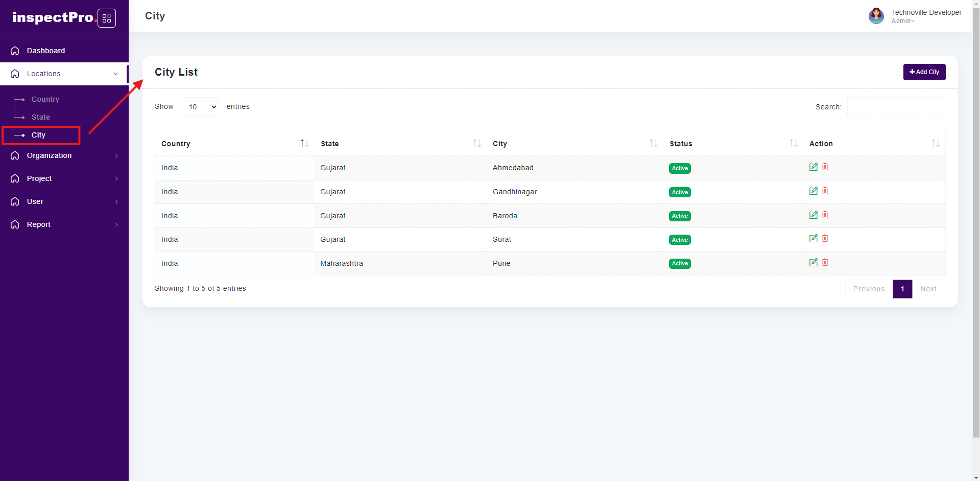The width and height of the screenshot is (980, 481).
Task: Edit the Baroda city entry
Action: coord(813,215)
